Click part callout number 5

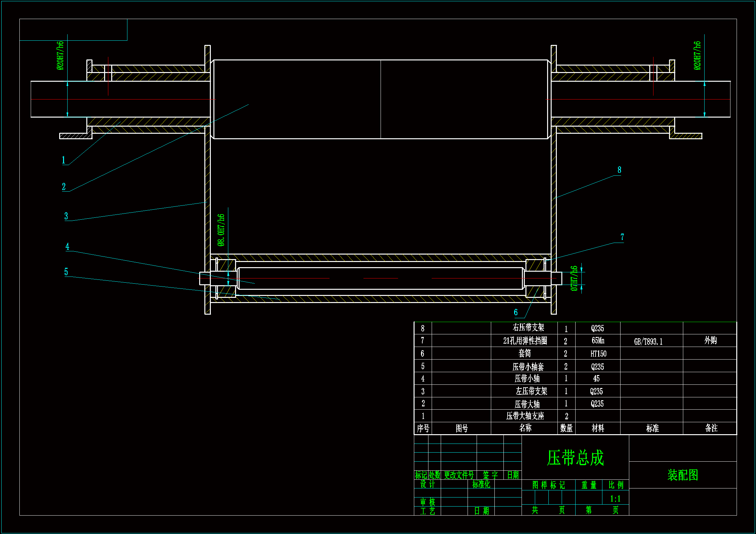(66, 272)
